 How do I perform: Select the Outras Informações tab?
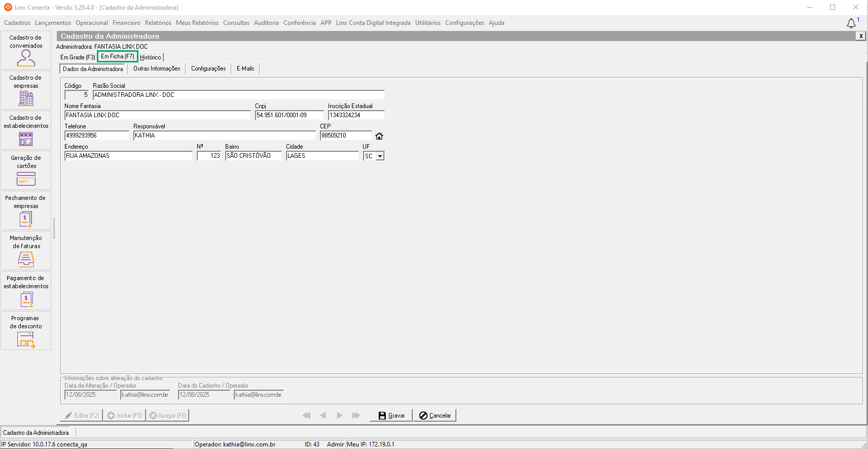[157, 68]
